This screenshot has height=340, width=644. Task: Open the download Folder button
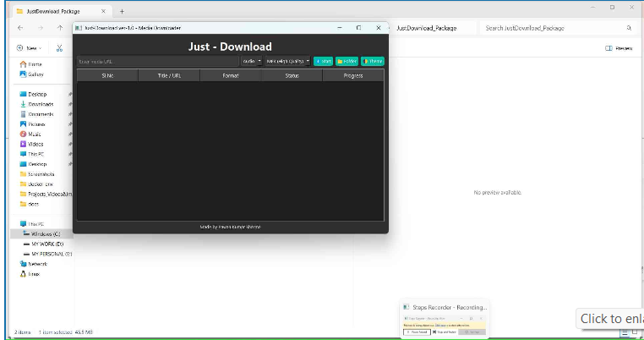pos(347,61)
